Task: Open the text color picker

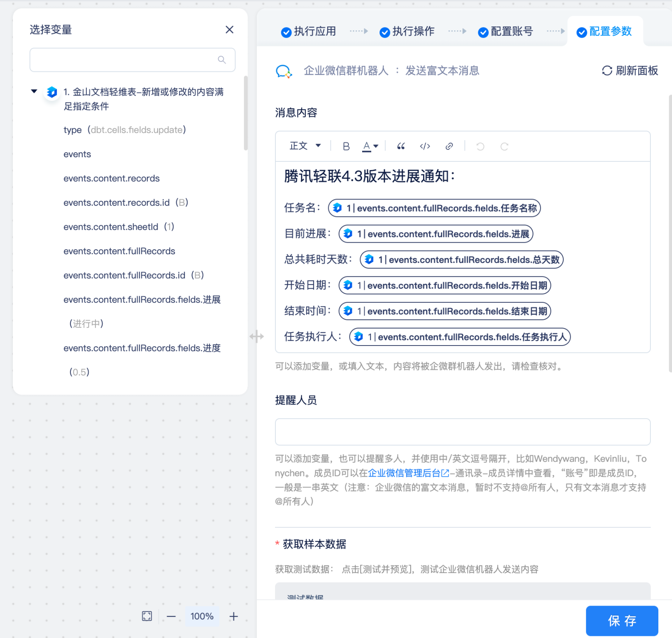Action: tap(370, 146)
